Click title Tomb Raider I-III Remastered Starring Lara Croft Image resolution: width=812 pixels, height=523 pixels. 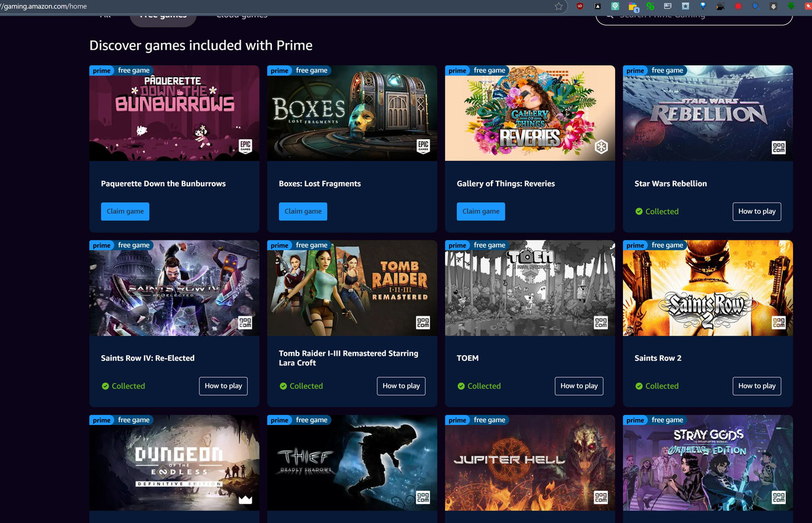[348, 358]
